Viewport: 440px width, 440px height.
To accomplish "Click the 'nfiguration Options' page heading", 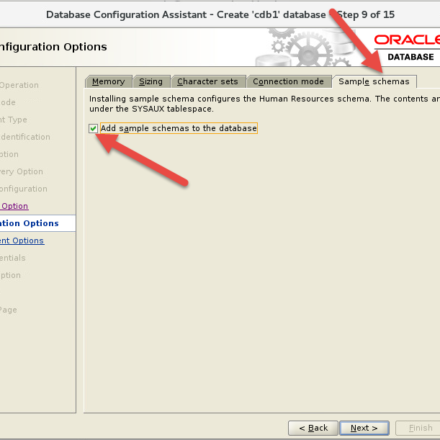I will tap(53, 47).
